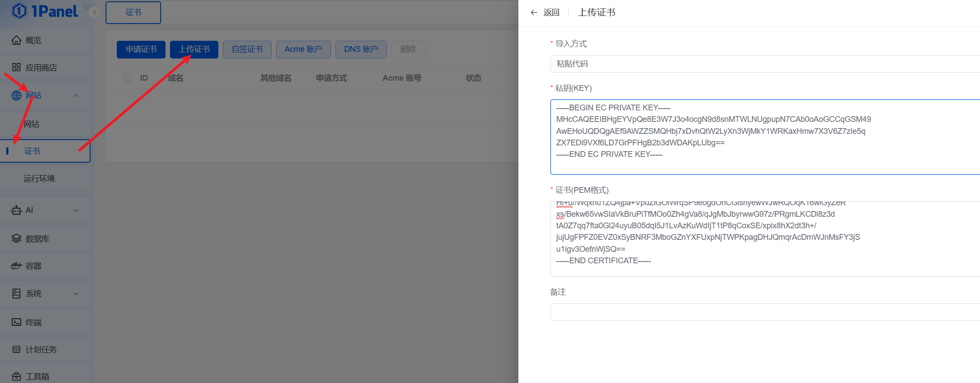980x383 pixels.
Task: Toggle the select-all checkbox beside ID
Action: point(127,78)
